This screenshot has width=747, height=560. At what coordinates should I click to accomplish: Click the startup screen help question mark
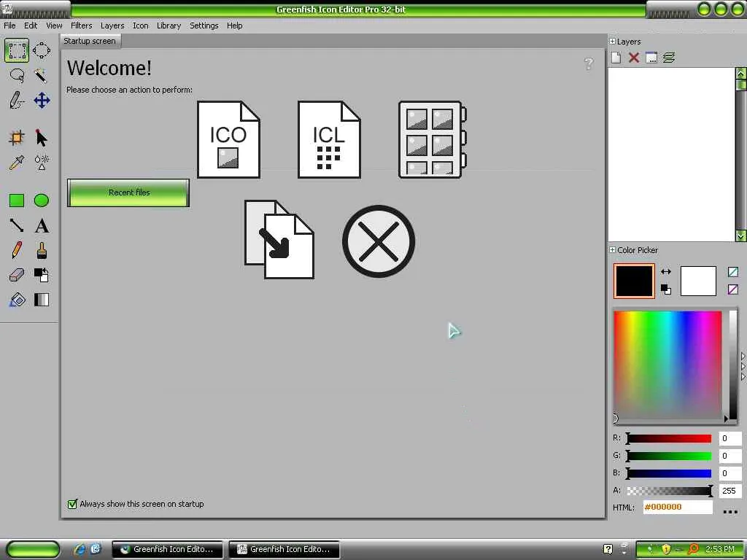point(589,64)
